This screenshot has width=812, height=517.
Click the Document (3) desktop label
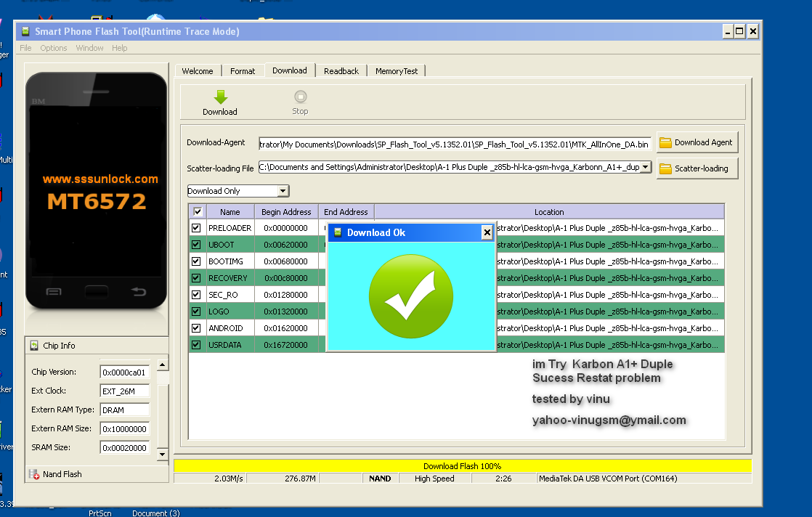(x=156, y=513)
